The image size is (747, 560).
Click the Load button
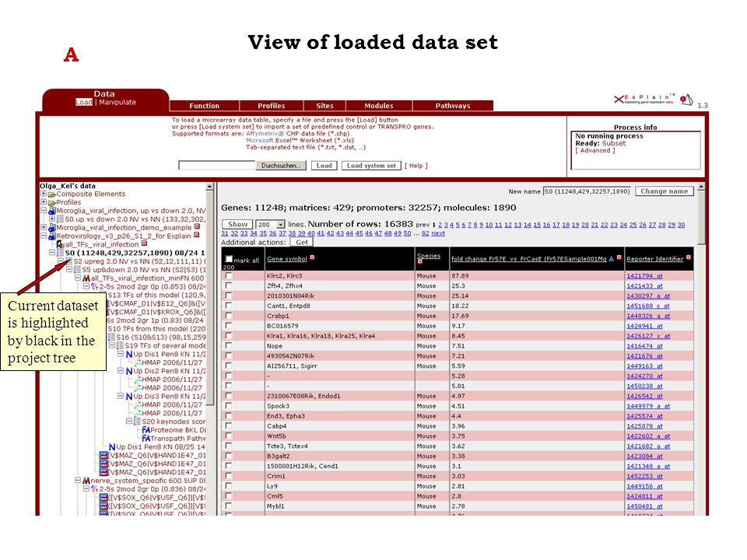[324, 166]
